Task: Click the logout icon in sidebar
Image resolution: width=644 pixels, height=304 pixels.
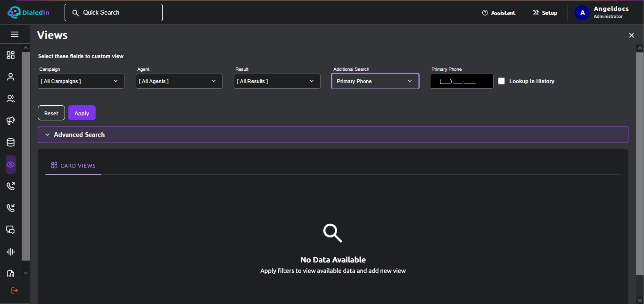Action: coord(14,290)
